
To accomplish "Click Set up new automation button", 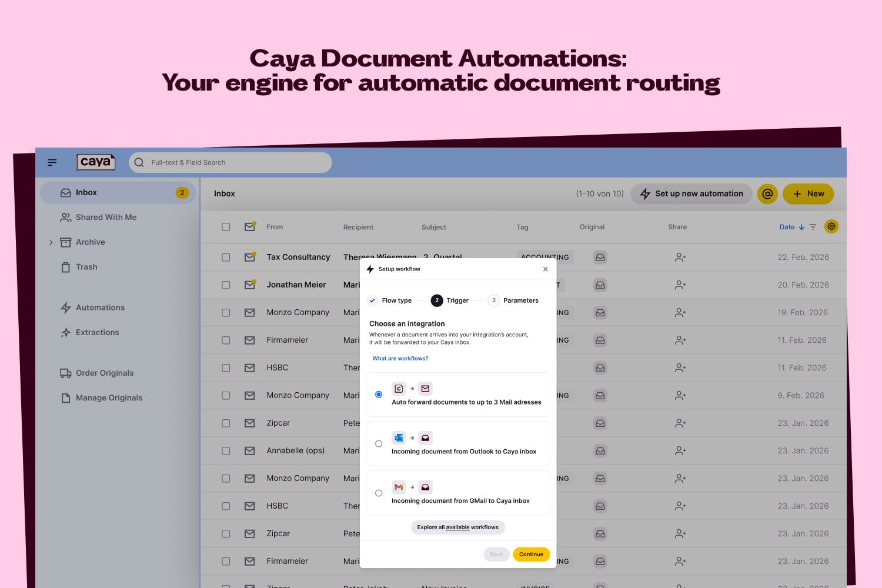I will click(x=691, y=193).
